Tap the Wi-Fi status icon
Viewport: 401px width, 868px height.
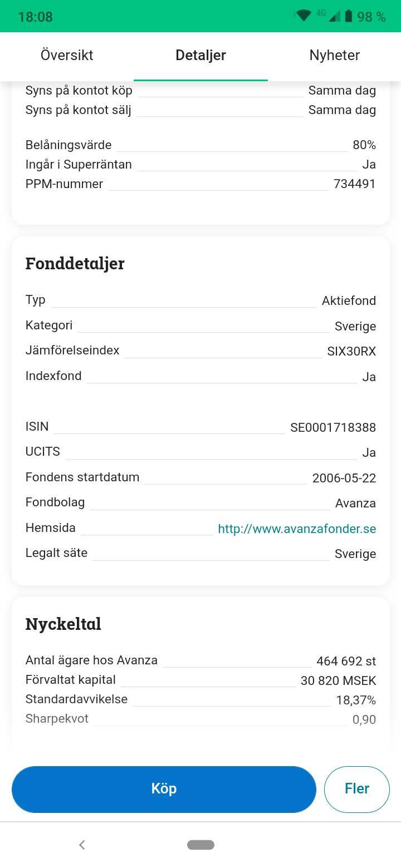point(304,16)
